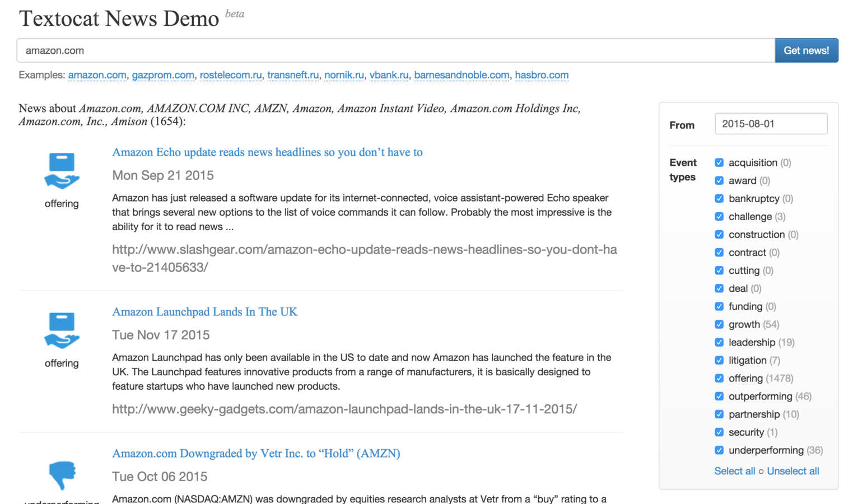Open the geeky-gadgets.com article URL
Viewport: 853px width, 504px height.
coord(344,409)
